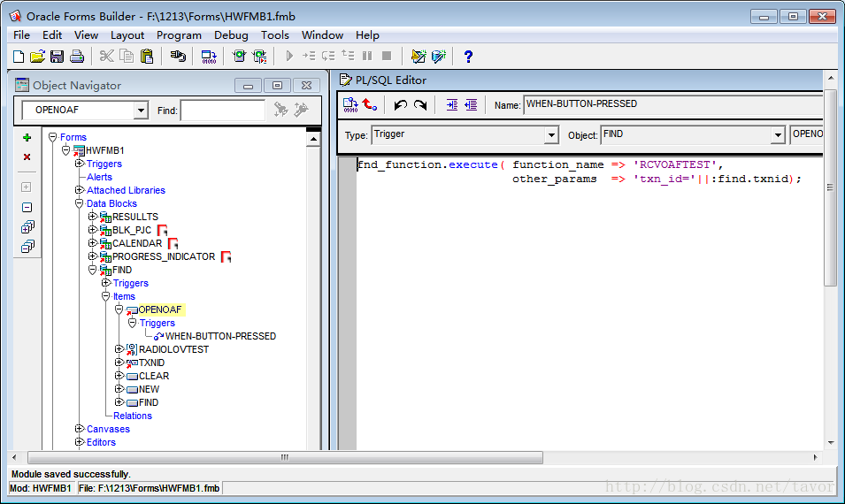Screen dimensions: 845x504
Task: Click the Compile Module toolbar icon
Action: (209, 56)
